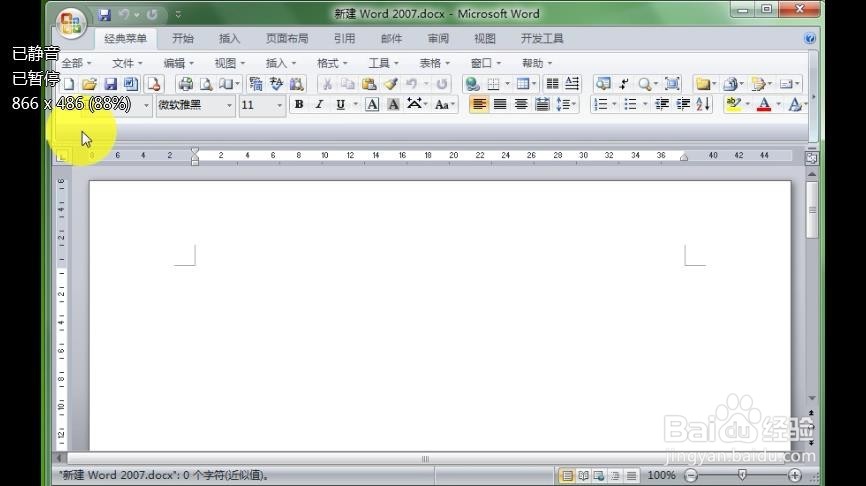Create a new blank document icon
This screenshot has height=486, width=866.
(x=69, y=84)
